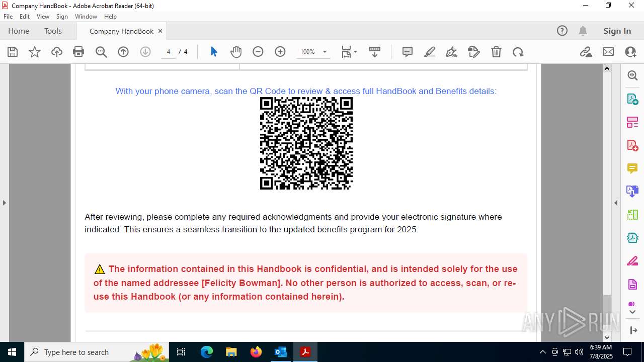Switch to the Home tab
644x362 pixels.
19,31
